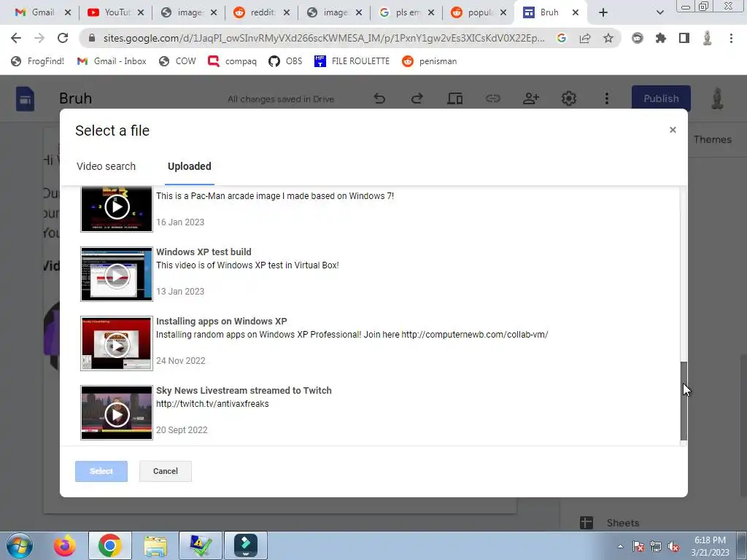Show hidden system tray icons
This screenshot has height=560, width=747.
(x=620, y=546)
